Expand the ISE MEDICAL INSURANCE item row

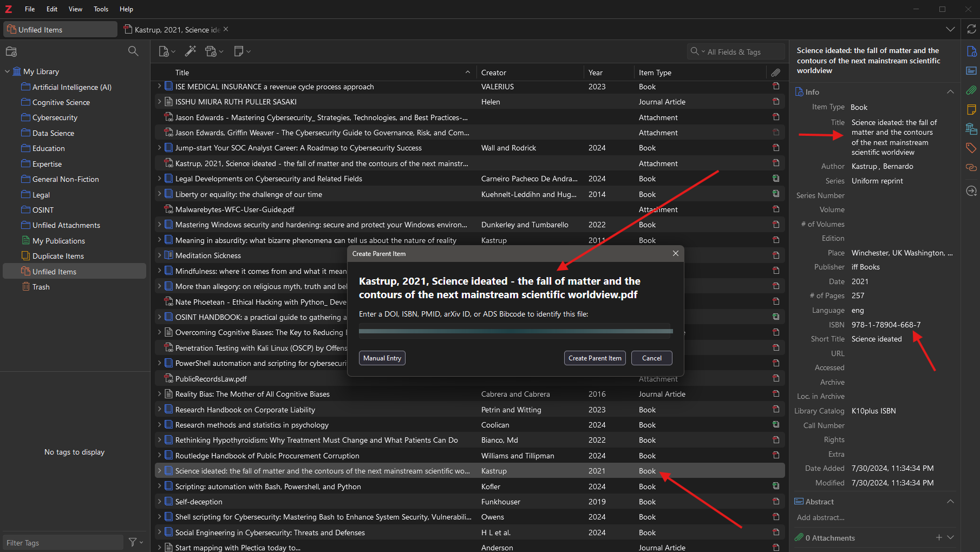tap(159, 86)
